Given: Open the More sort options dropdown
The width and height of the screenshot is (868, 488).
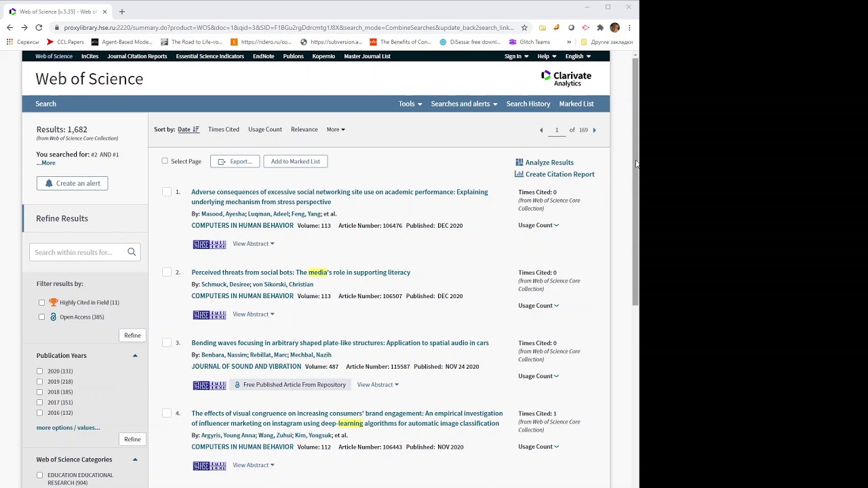Looking at the screenshot, I should (336, 129).
